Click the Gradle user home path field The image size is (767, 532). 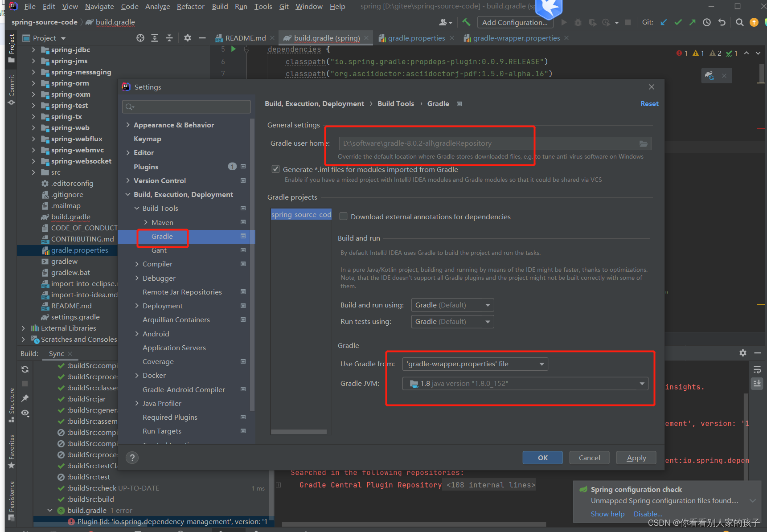(495, 143)
